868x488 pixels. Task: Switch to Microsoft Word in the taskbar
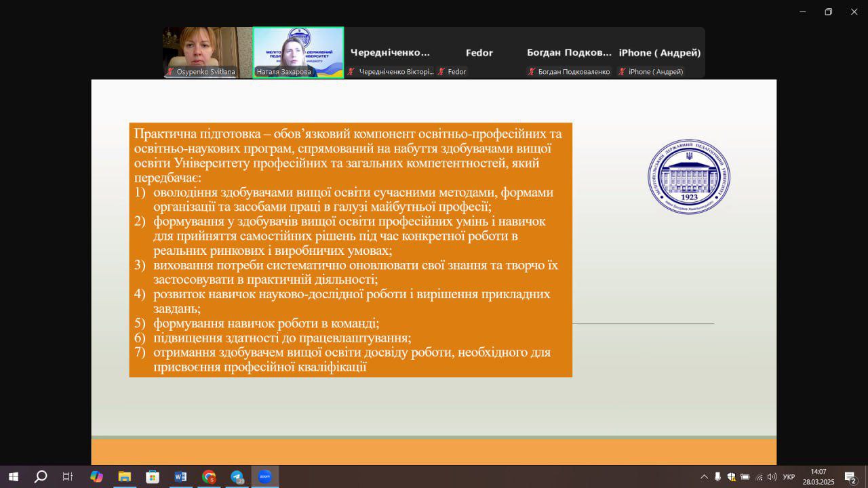[x=180, y=476]
